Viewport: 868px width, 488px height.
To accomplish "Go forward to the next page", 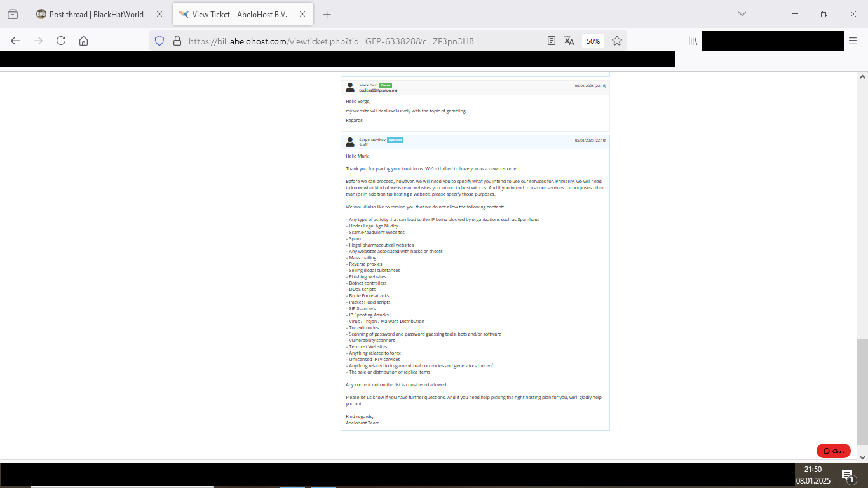I will [38, 41].
